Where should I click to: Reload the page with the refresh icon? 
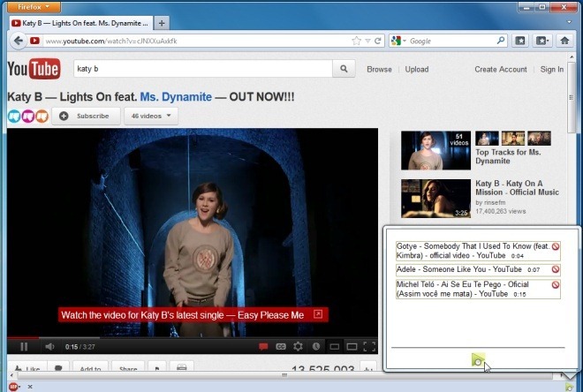pos(378,41)
